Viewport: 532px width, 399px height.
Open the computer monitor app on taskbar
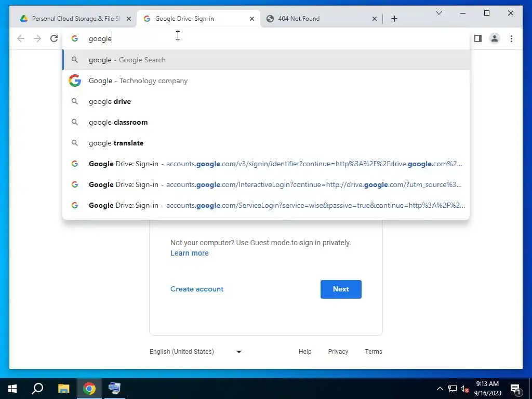click(x=114, y=389)
